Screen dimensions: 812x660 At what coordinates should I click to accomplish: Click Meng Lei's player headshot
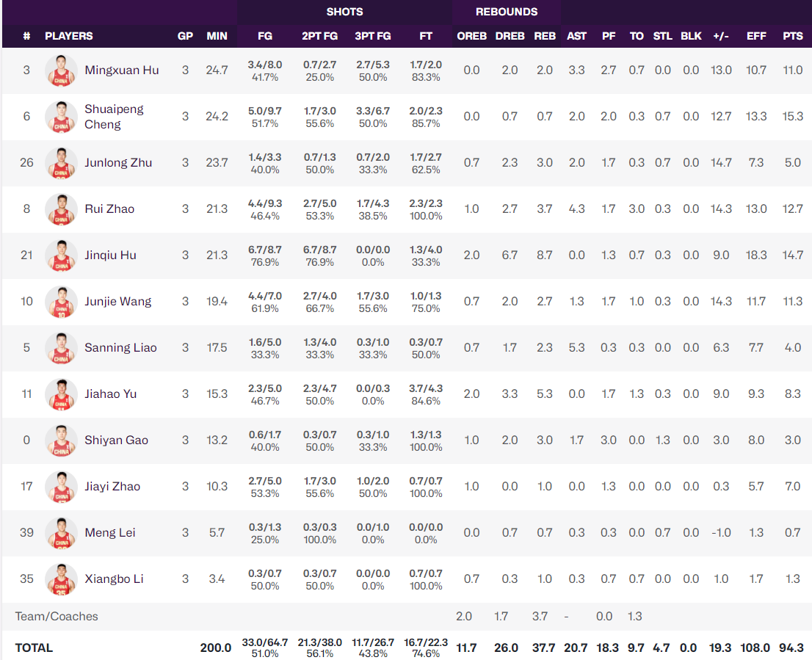pos(61,533)
